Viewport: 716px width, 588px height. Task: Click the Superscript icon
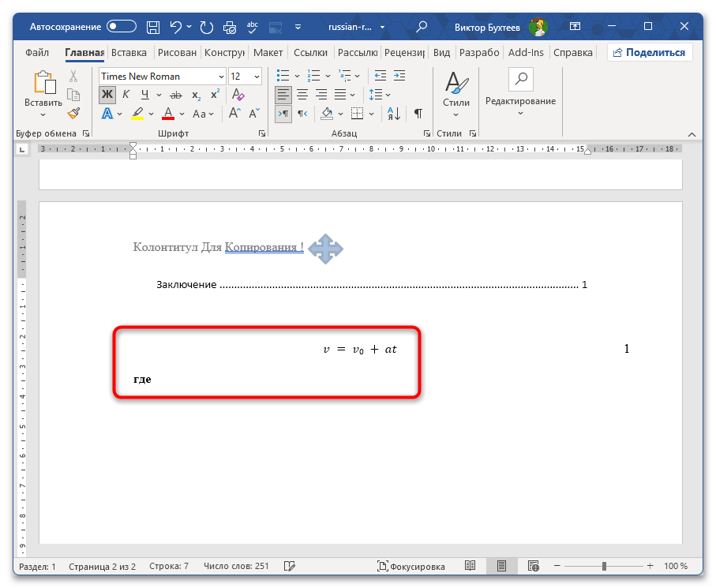click(215, 95)
